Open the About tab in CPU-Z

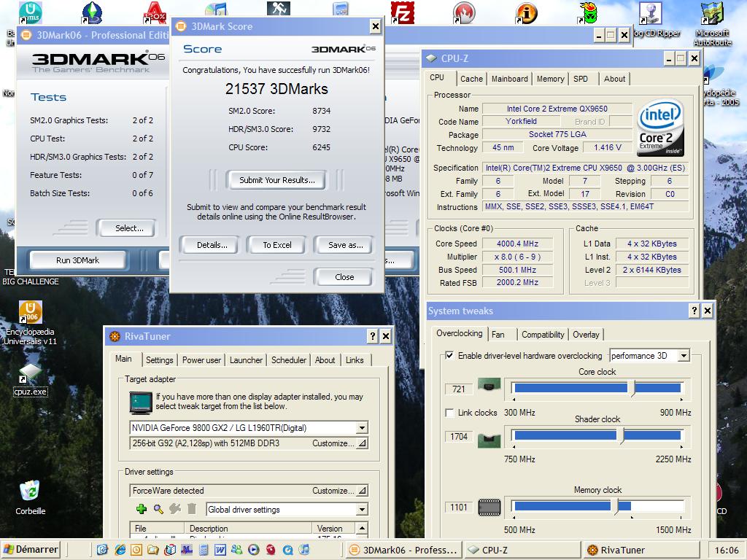(614, 79)
